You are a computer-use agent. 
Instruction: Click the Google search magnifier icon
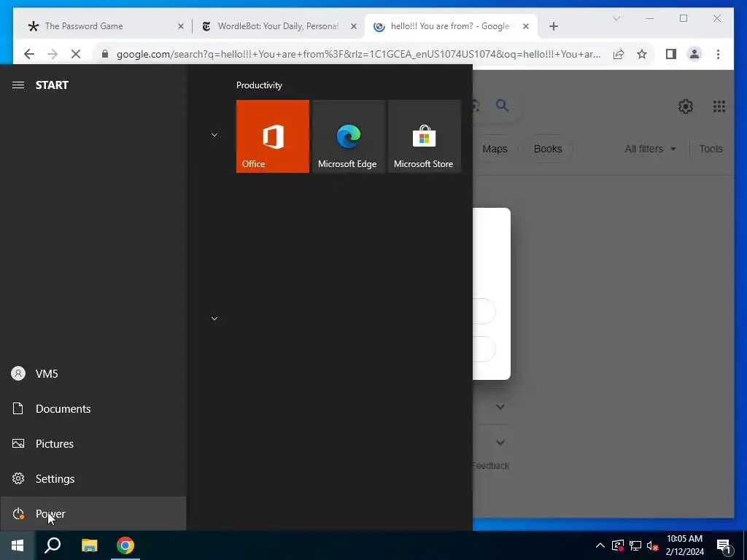coord(502,105)
